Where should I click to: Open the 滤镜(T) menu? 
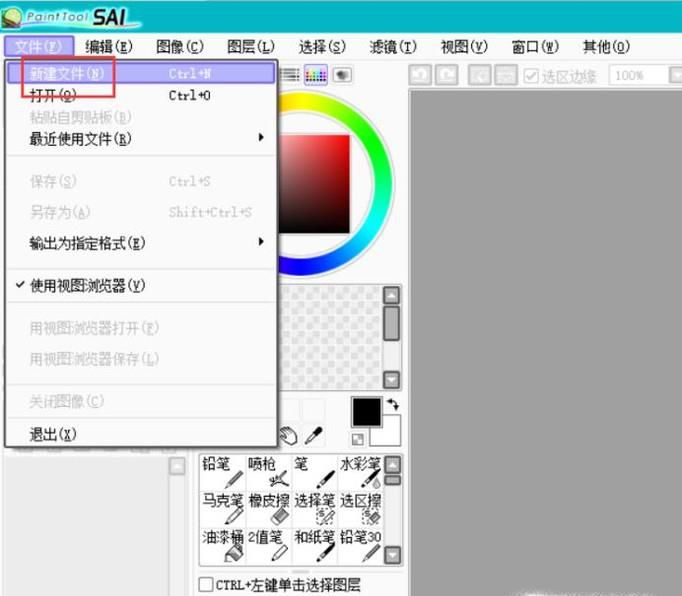pyautogui.click(x=393, y=47)
